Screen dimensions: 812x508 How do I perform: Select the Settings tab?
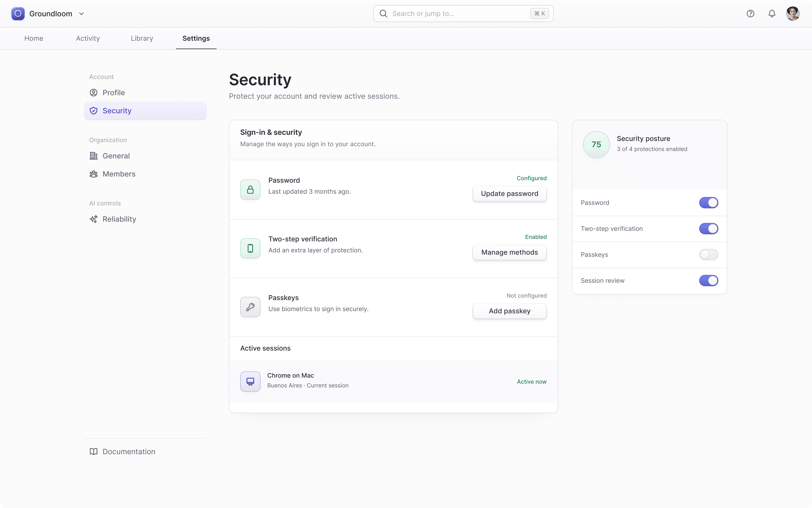tap(196, 38)
